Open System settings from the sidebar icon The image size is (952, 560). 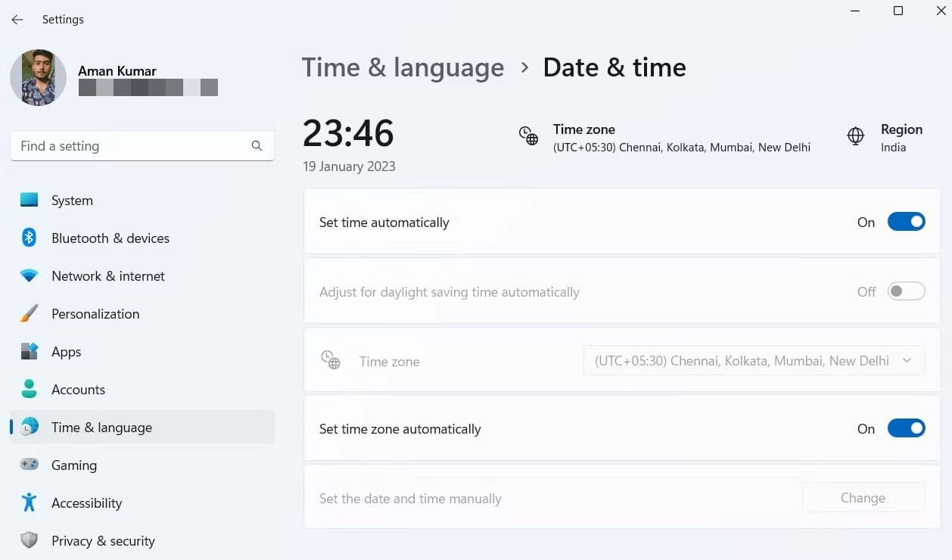[29, 200]
